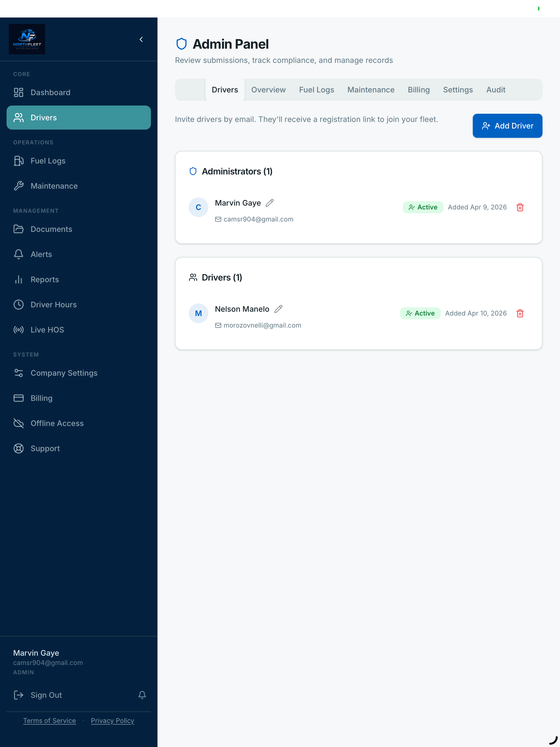560x747 pixels.
Task: Open Driver Hours in the sidebar
Action: click(x=79, y=305)
